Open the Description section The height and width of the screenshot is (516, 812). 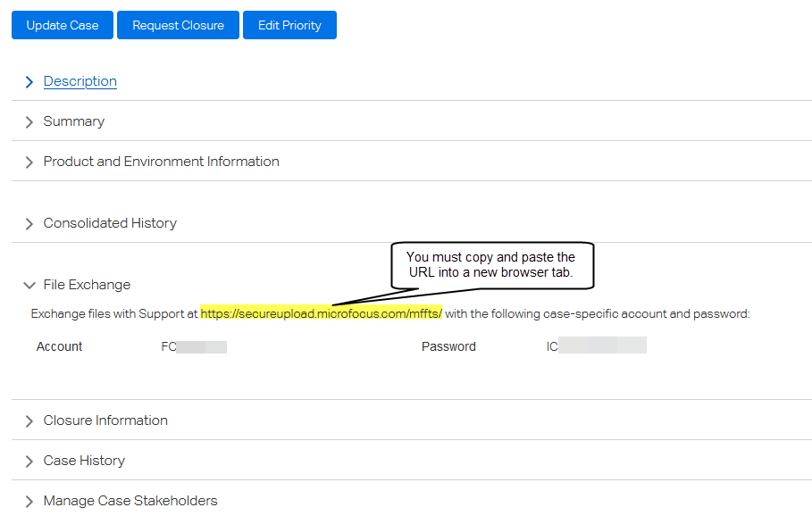click(x=80, y=81)
